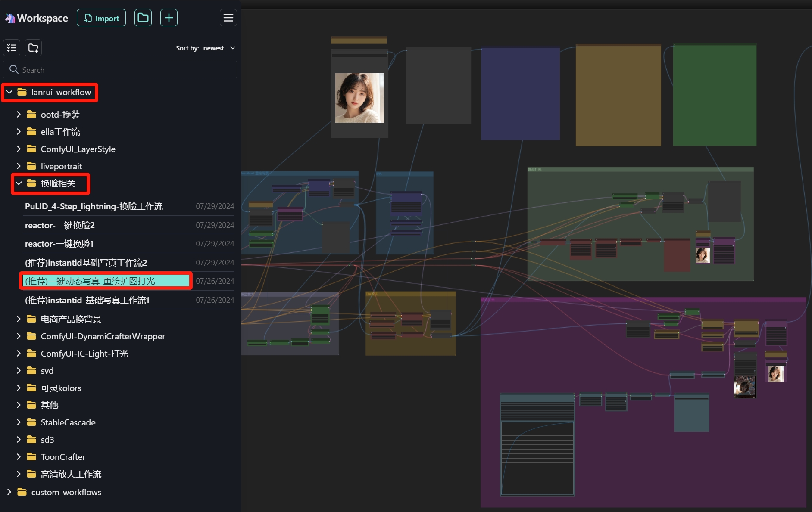Select (推荐)一键动态写真_重绘扩图打光 workflow

click(106, 281)
